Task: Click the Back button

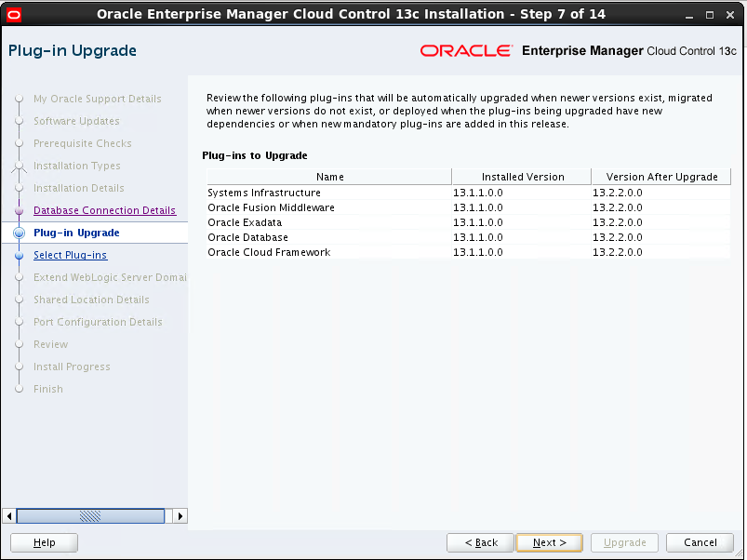Action: pos(480,542)
